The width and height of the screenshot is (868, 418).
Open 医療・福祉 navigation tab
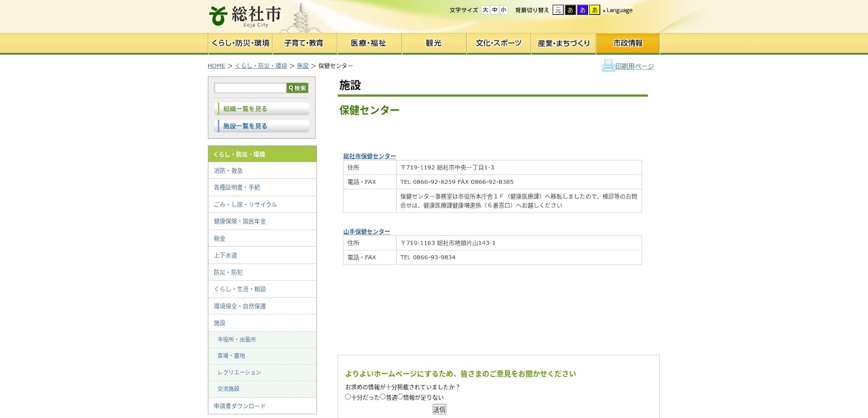tap(369, 43)
